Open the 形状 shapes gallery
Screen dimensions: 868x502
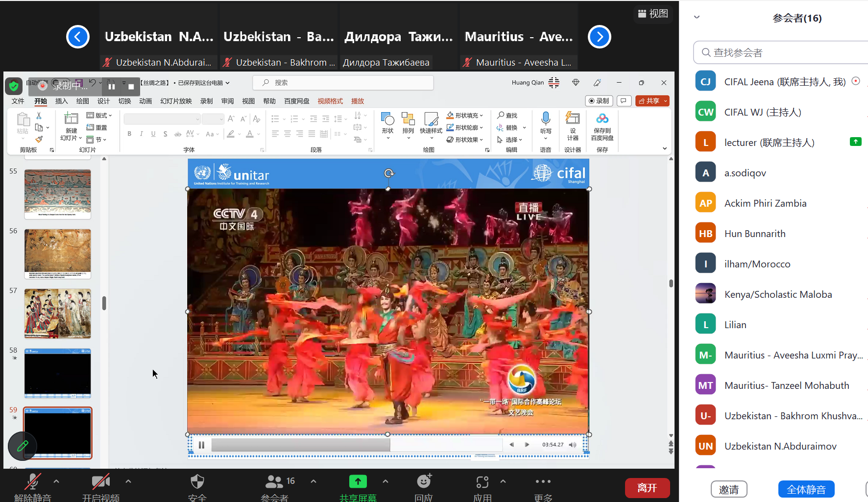(x=387, y=125)
